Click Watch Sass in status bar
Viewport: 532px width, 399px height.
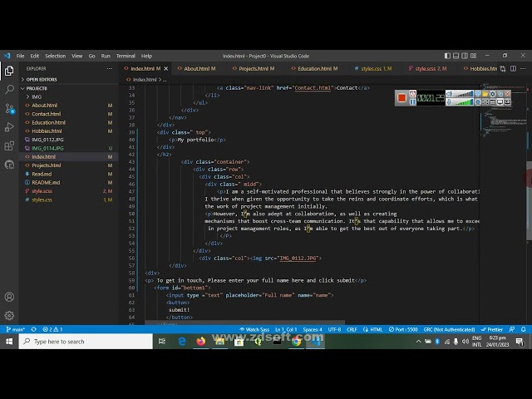coord(254,329)
